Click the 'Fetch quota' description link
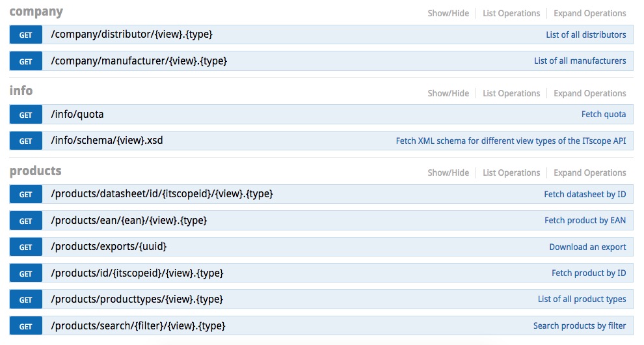Image resolution: width=644 pixels, height=345 pixels. (x=604, y=115)
